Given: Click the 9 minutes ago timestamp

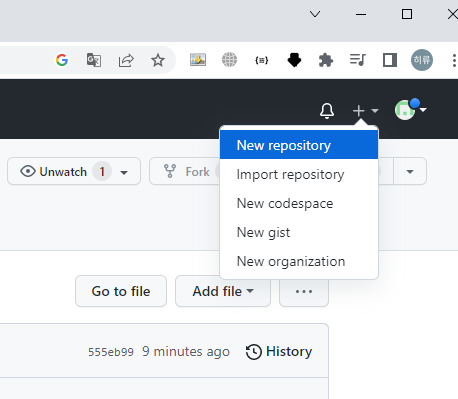Looking at the screenshot, I should (x=186, y=352).
